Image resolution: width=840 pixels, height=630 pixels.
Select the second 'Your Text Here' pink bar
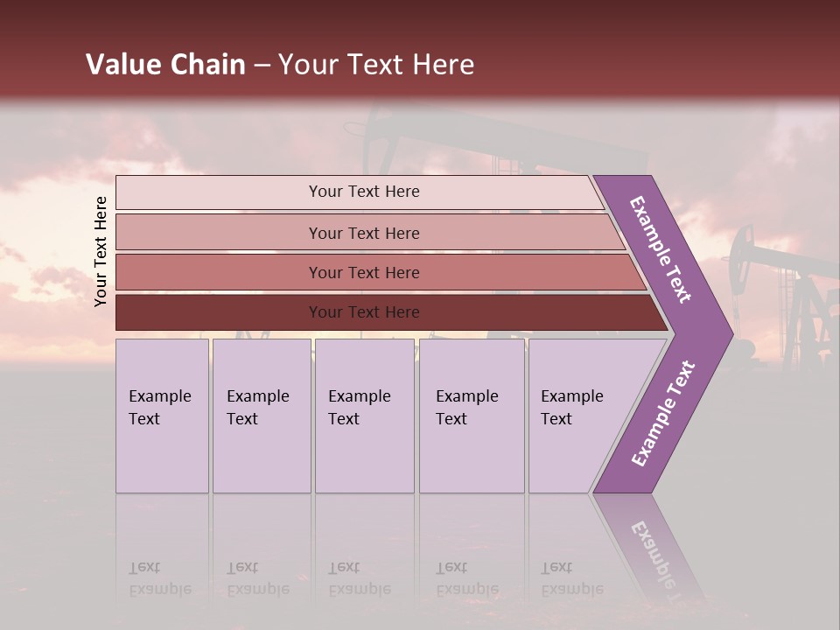(x=364, y=233)
